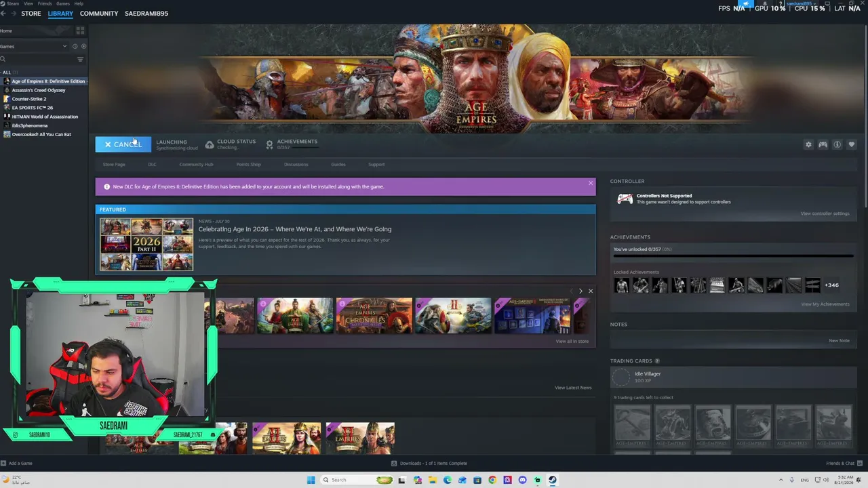Image resolution: width=868 pixels, height=488 pixels.
Task: Open the Help menu
Action: pos(79,3)
